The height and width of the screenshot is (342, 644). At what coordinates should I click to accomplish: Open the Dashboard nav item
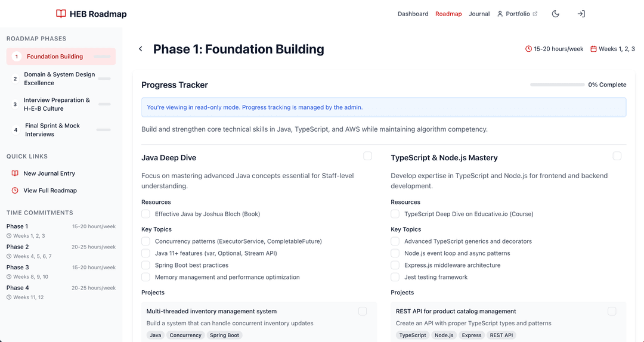(413, 14)
